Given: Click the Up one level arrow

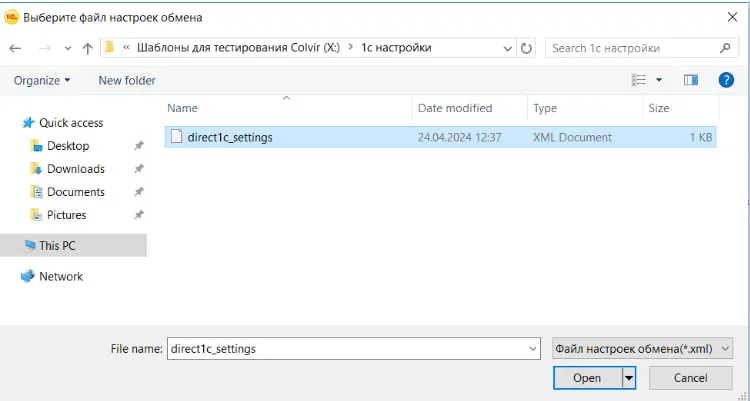Looking at the screenshot, I should [x=88, y=48].
